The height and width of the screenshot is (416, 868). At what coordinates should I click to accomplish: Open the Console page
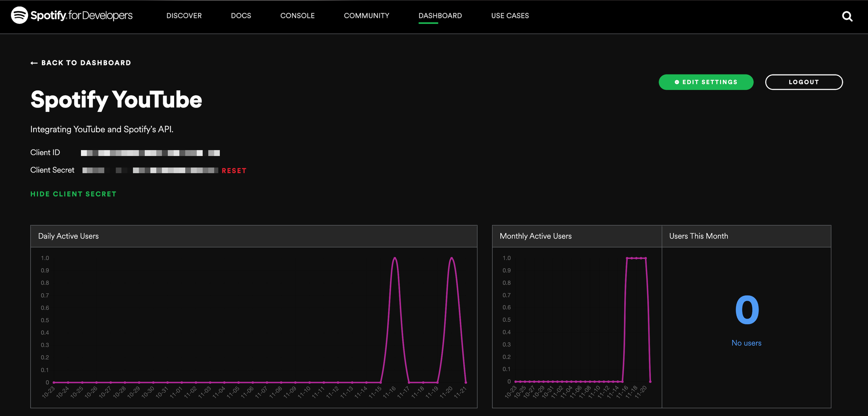297,15
